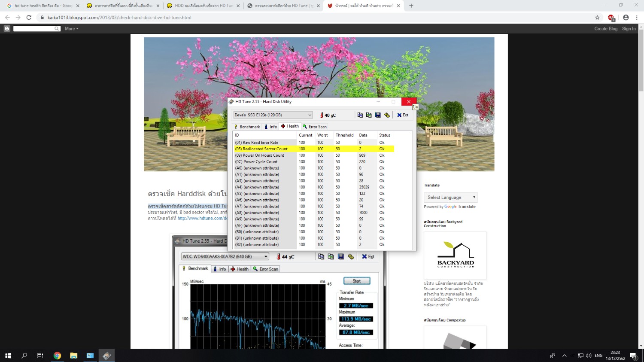644x362 pixels.
Task: Open the Info tab of the SSD window
Action: pyautogui.click(x=270, y=127)
